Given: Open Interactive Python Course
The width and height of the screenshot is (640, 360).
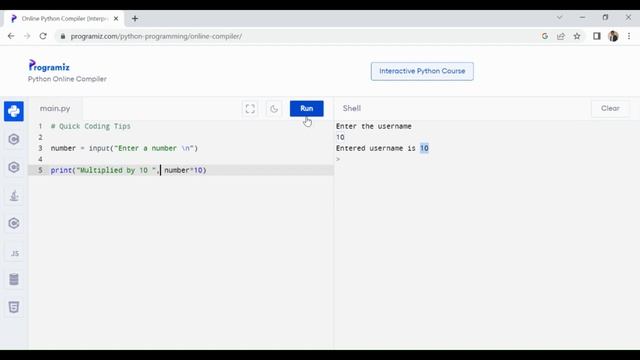Looking at the screenshot, I should point(422,71).
